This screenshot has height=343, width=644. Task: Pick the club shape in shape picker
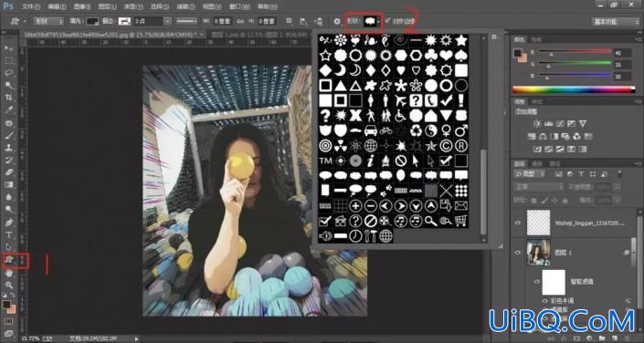(431, 55)
